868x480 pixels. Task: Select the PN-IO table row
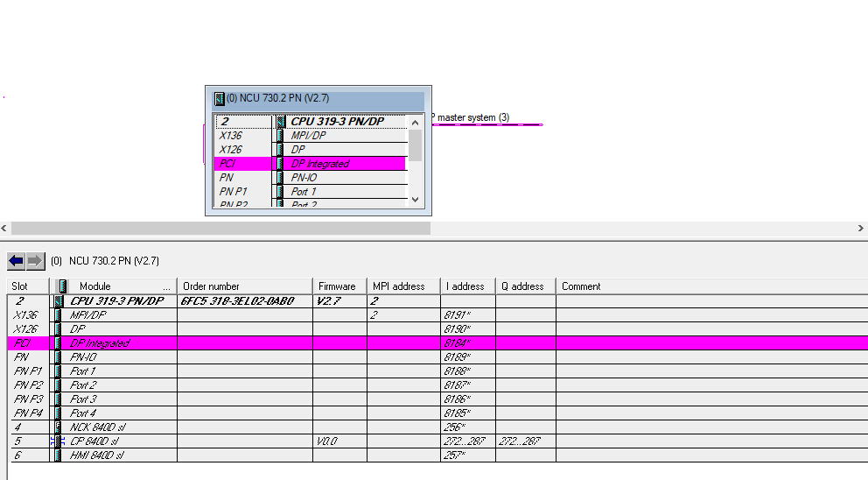pyautogui.click(x=437, y=357)
